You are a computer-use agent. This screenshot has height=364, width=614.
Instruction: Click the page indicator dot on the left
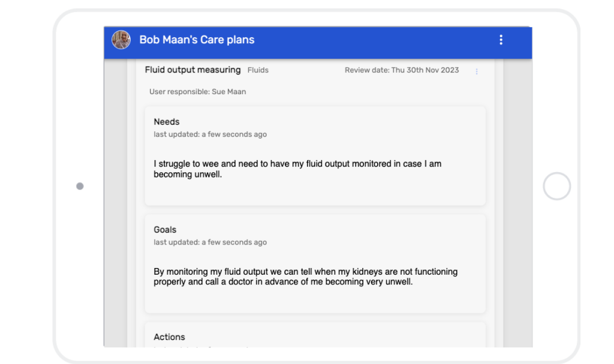(80, 186)
